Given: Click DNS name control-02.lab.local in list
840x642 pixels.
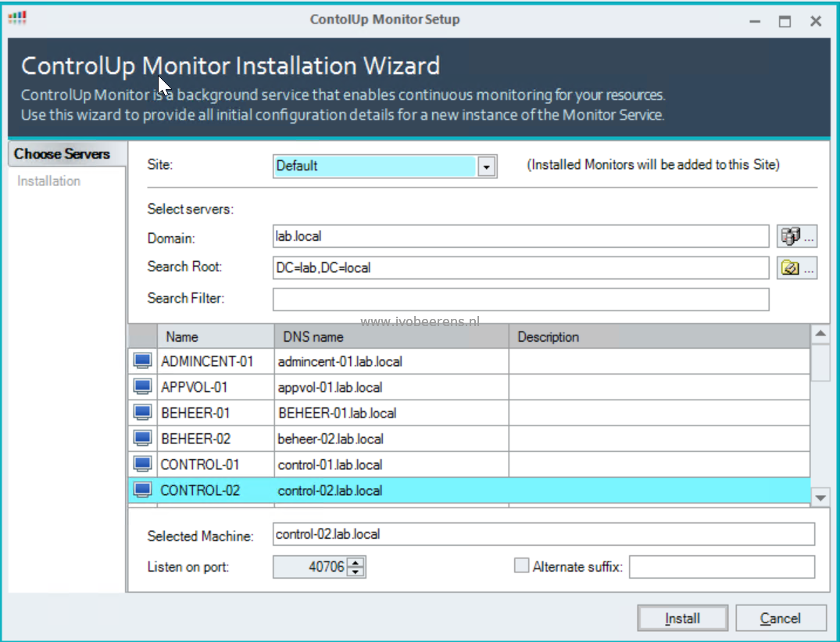Looking at the screenshot, I should tap(330, 490).
